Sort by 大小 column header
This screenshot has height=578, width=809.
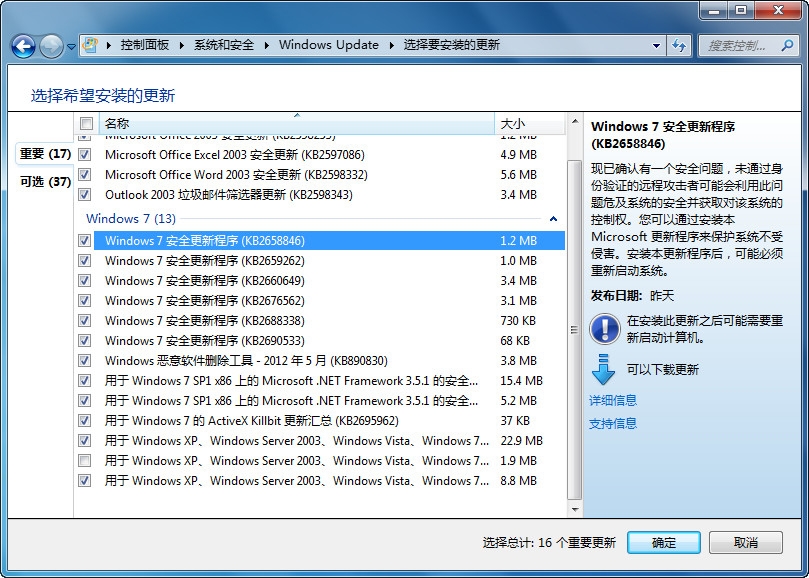click(530, 123)
